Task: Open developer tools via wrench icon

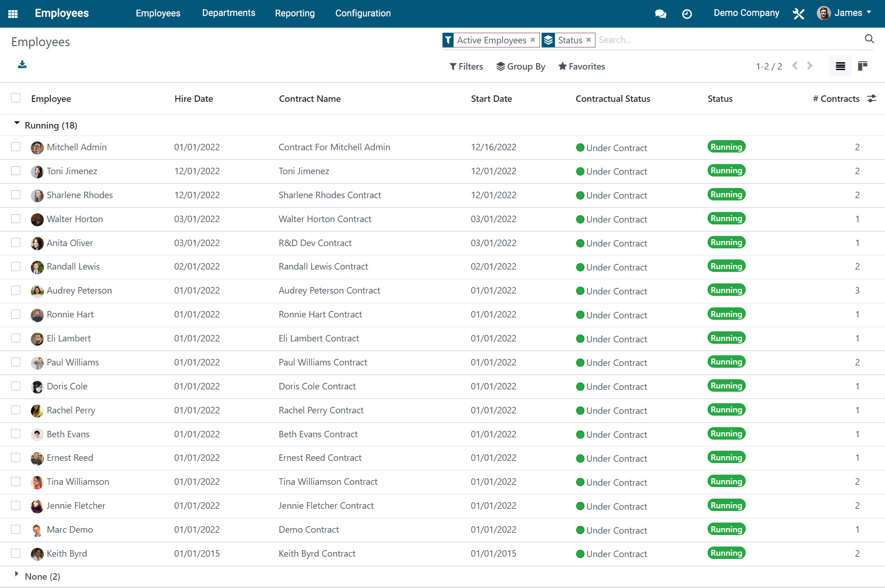Action: pos(798,13)
